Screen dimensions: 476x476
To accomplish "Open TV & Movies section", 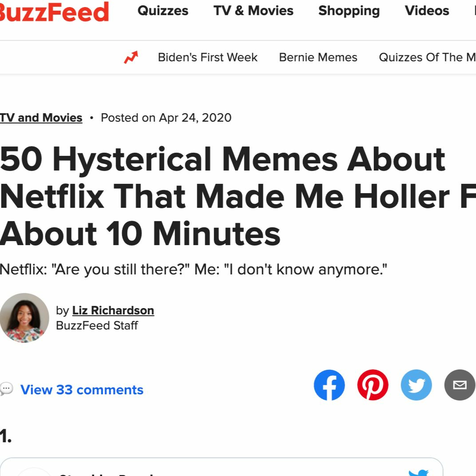I will (254, 11).
